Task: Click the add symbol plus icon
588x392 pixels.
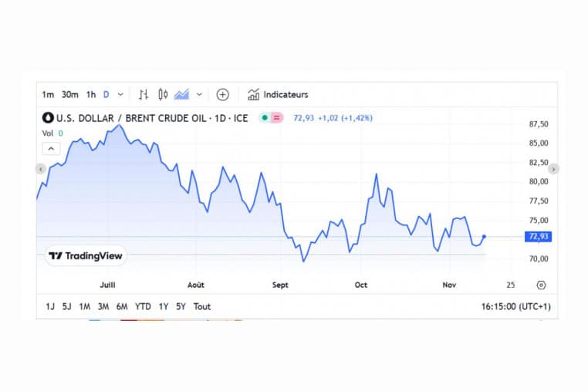Action: (222, 95)
